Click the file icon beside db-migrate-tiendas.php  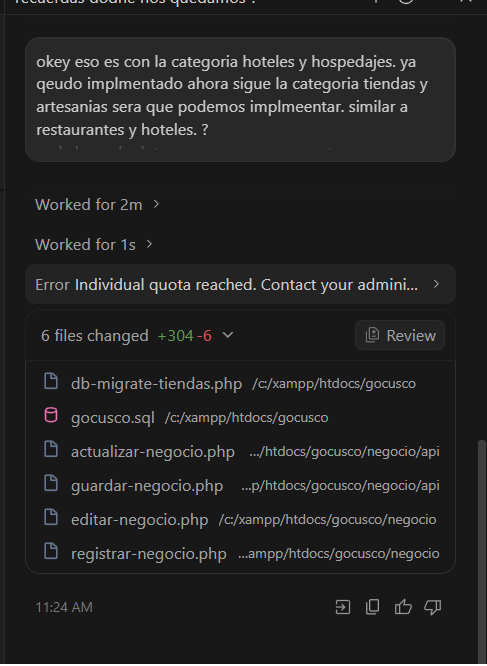pos(51,381)
